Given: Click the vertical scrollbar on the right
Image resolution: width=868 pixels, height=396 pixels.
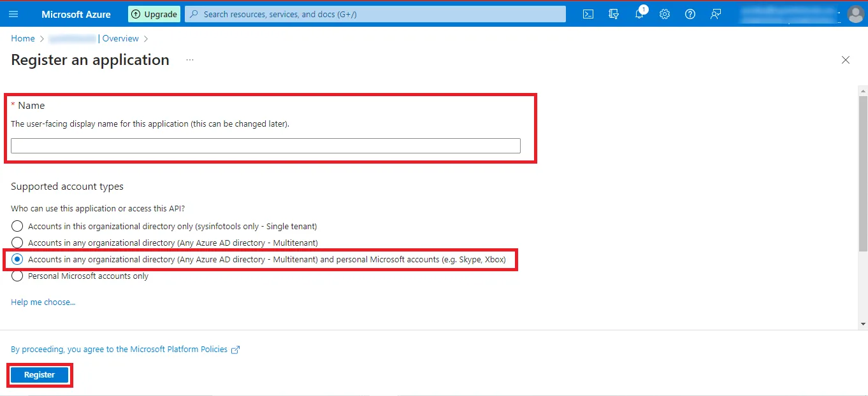Looking at the screenshot, I should click(863, 172).
